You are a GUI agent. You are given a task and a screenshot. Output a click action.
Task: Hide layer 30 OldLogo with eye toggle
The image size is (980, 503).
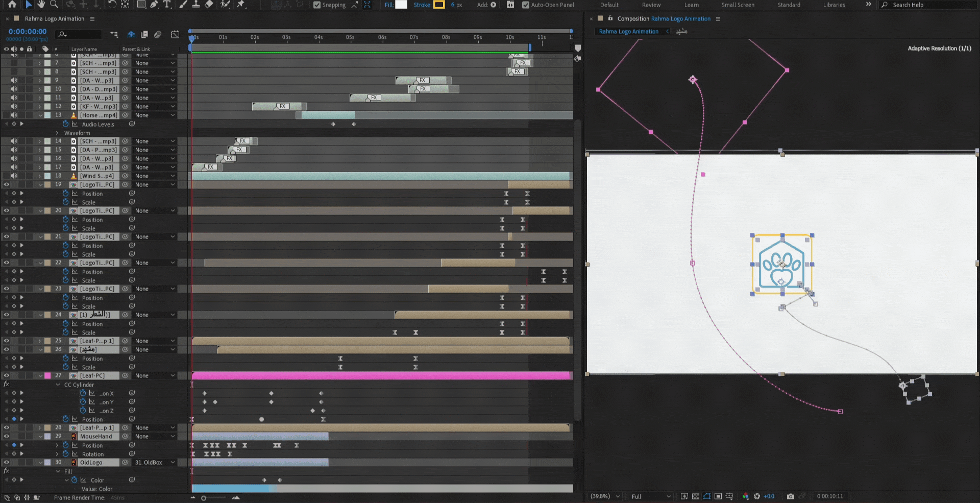(7, 462)
